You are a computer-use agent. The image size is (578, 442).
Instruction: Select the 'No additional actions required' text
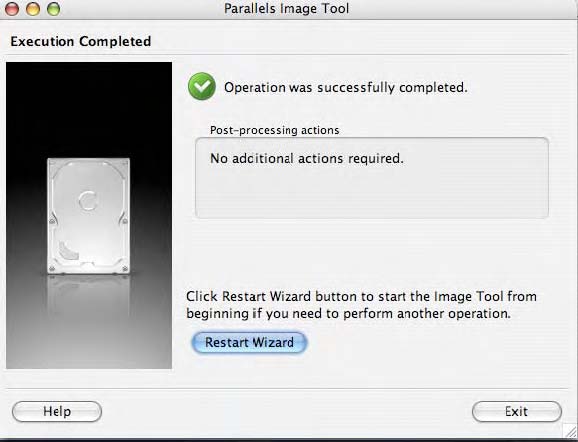click(307, 159)
